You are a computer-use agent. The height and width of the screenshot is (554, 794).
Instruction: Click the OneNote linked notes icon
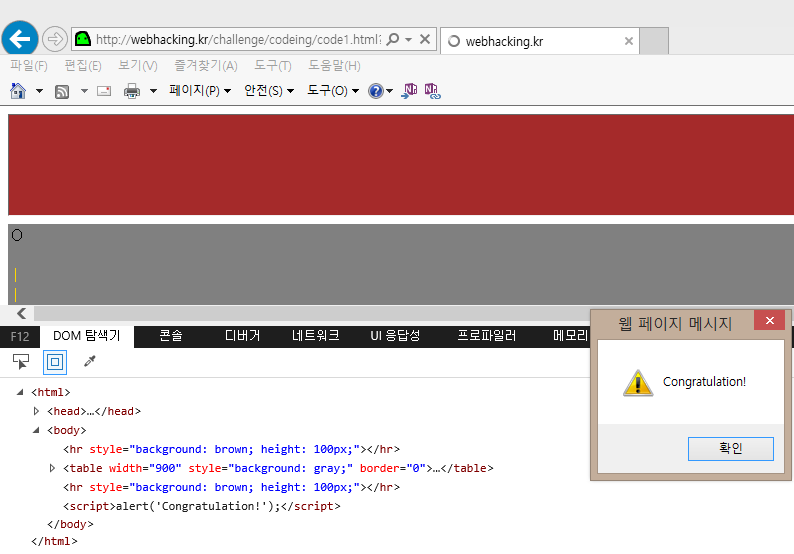point(432,91)
